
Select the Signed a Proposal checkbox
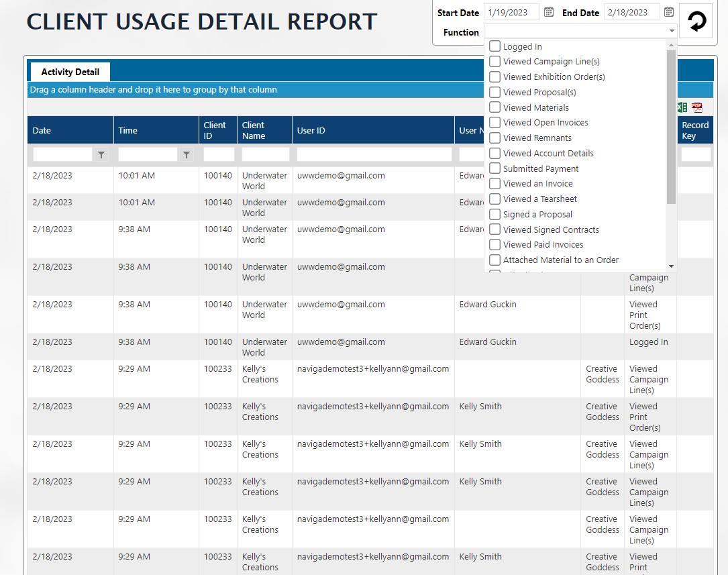pos(495,215)
